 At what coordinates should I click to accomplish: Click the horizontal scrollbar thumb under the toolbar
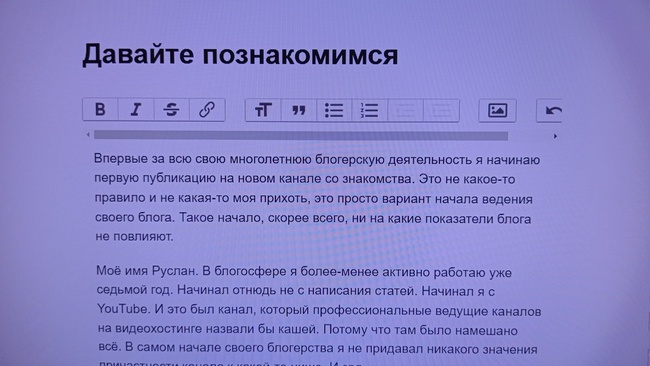(x=301, y=136)
